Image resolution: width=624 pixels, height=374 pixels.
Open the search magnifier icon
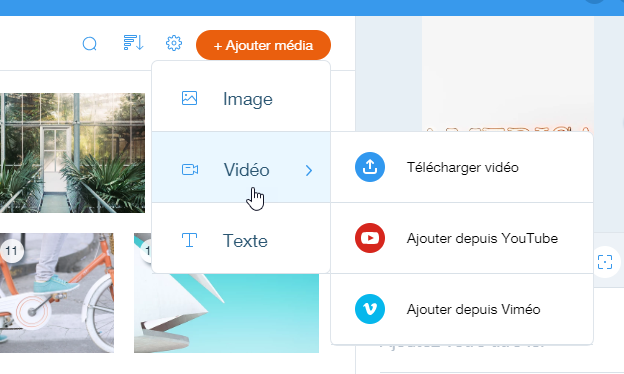pos(90,43)
